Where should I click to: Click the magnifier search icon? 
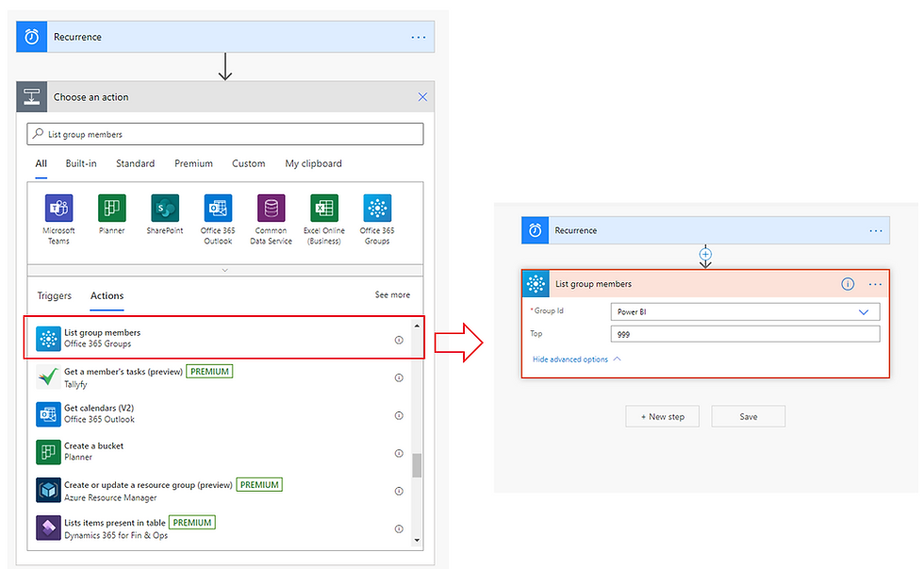[x=39, y=133]
